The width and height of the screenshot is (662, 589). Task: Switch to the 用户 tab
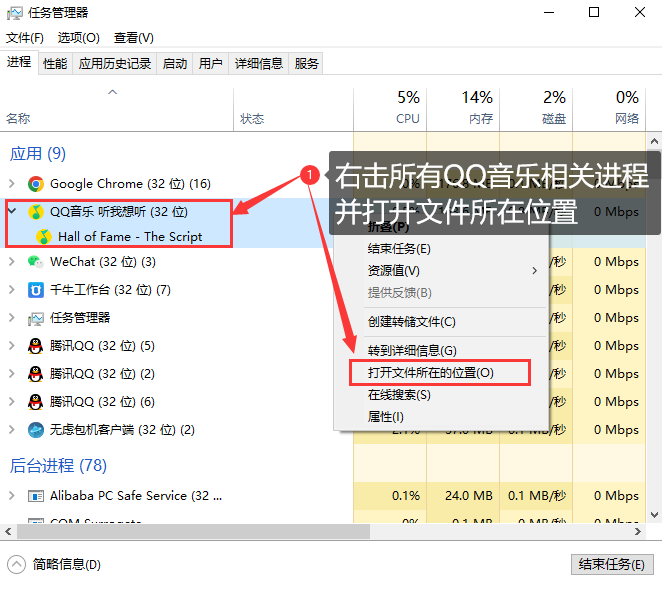tap(211, 64)
